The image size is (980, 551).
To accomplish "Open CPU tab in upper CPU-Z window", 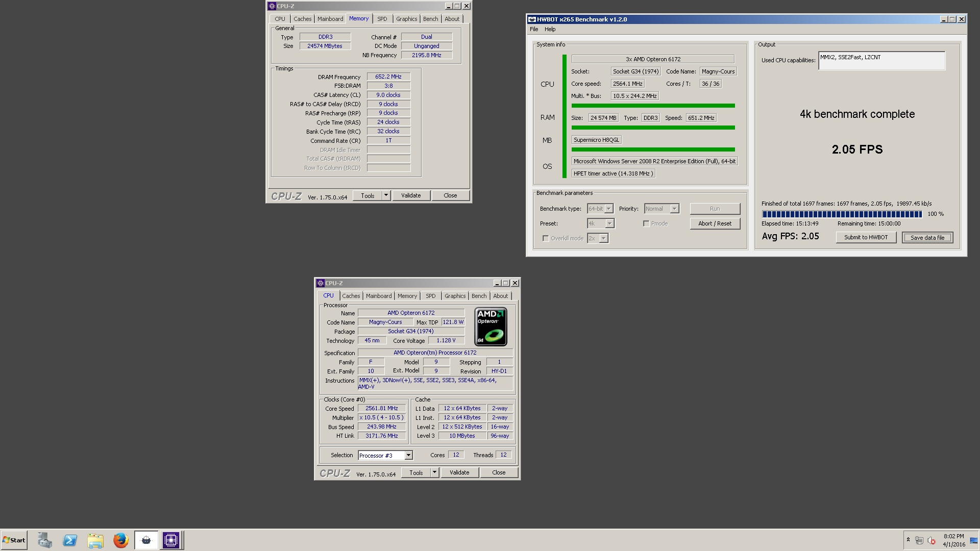I will 280,19.
